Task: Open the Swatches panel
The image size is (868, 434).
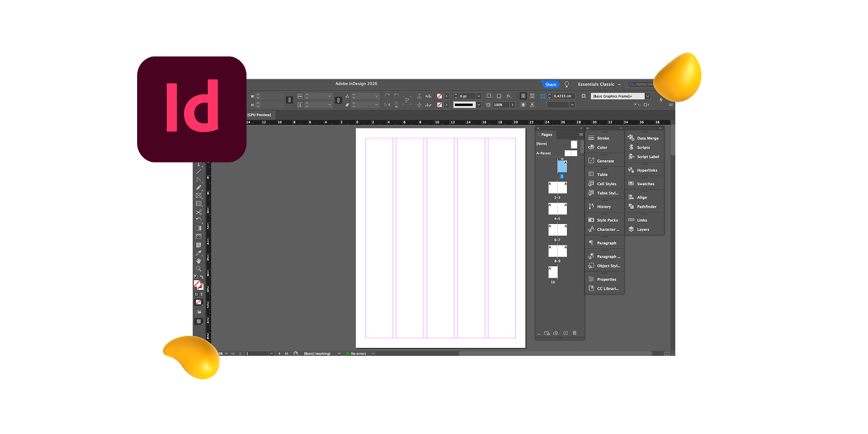Action: pos(642,183)
